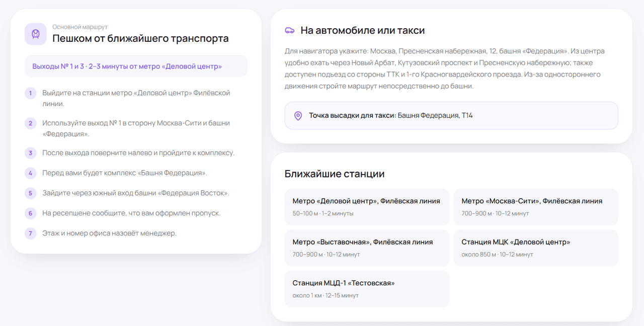
Task: Click the car icon beside «На автомобиле или такси»
Action: (x=290, y=30)
